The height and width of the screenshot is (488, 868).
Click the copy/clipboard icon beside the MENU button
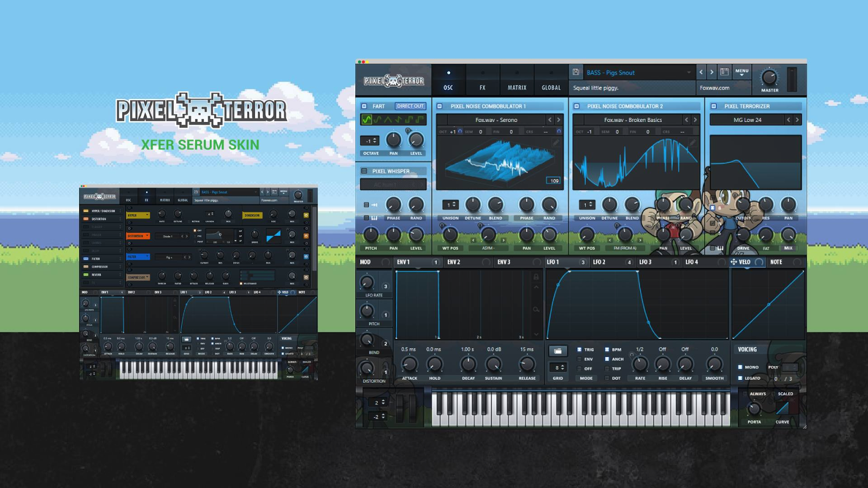[x=724, y=71]
